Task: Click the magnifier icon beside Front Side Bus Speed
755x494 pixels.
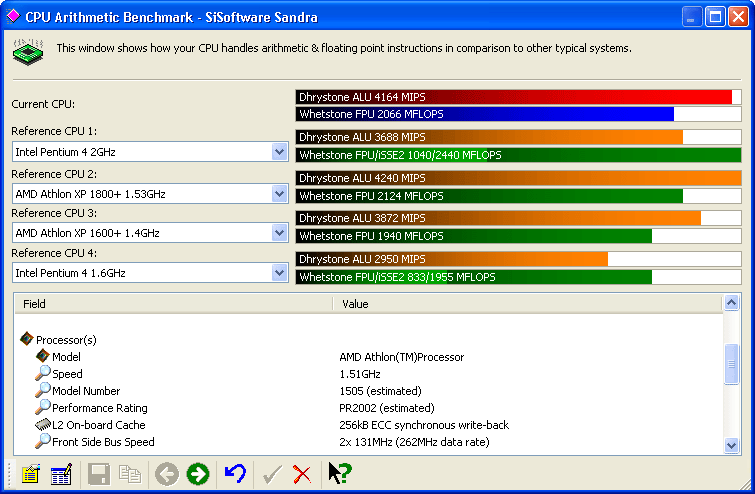Action: (x=43, y=441)
